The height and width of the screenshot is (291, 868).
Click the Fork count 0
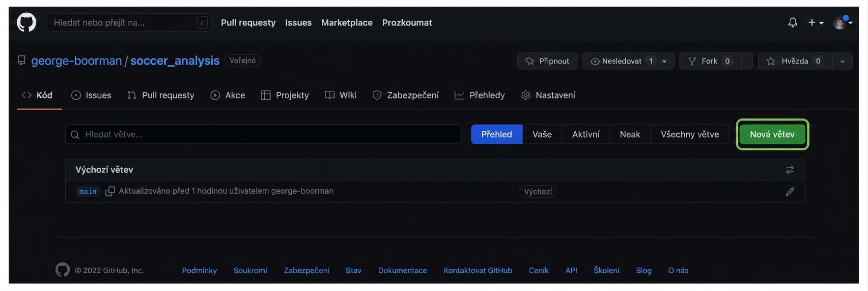point(728,61)
